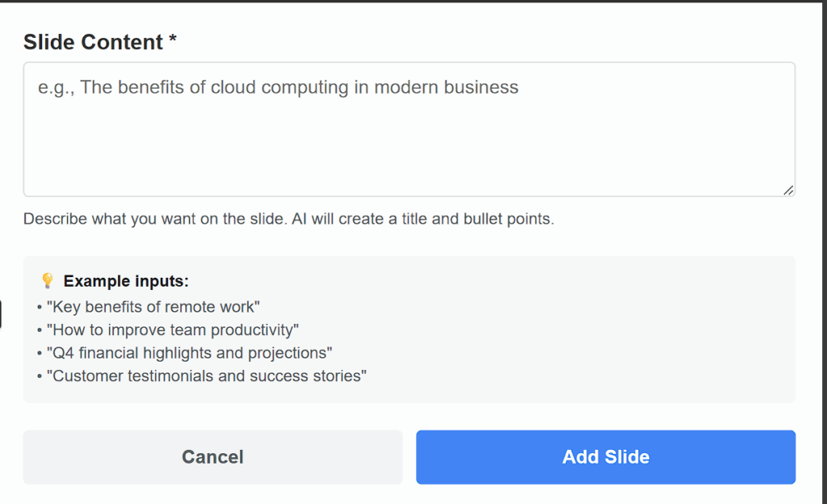827x504 pixels.
Task: Click the cloud computing placeholder text
Action: [x=278, y=87]
